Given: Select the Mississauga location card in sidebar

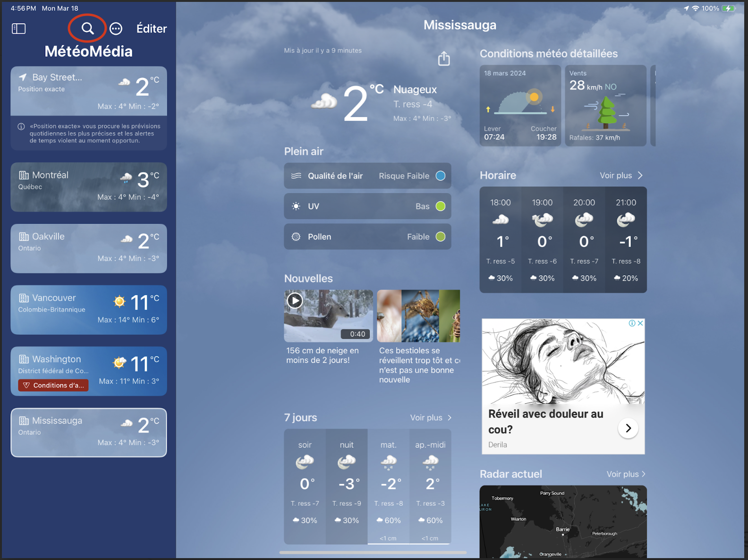Looking at the screenshot, I should (89, 433).
